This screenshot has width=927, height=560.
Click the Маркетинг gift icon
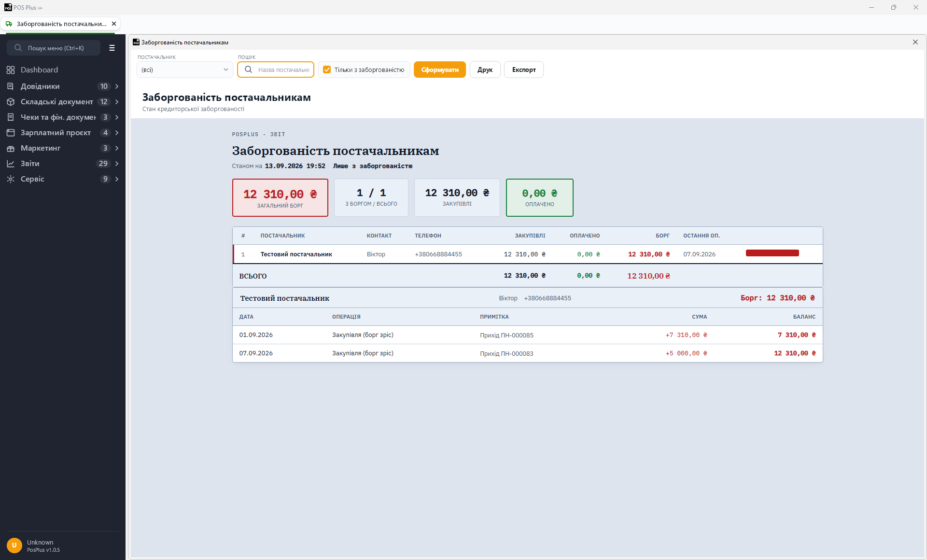11,148
